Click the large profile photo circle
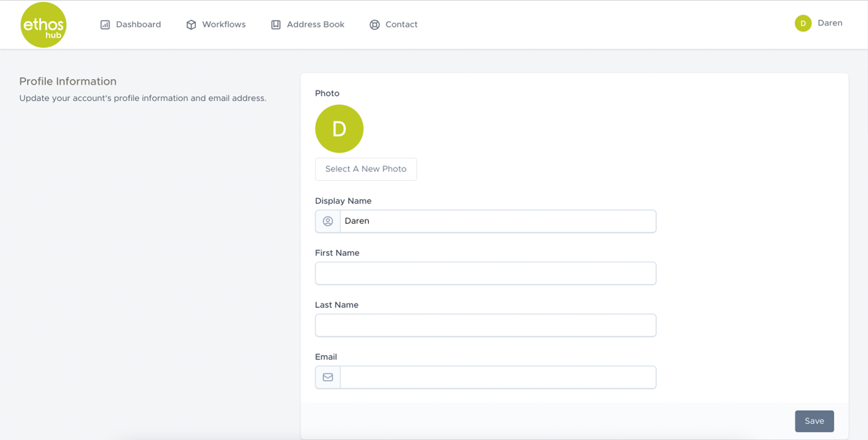Viewport: 868px width, 440px height. point(339,129)
